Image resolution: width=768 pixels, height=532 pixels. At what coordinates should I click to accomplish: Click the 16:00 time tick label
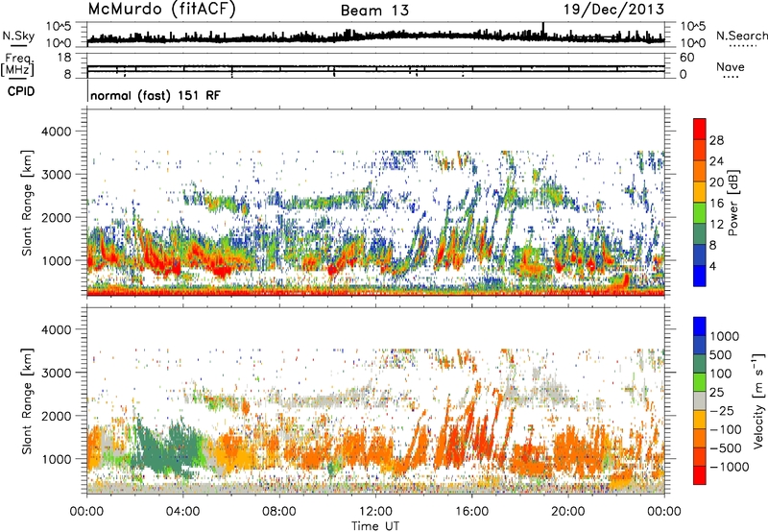point(471,512)
